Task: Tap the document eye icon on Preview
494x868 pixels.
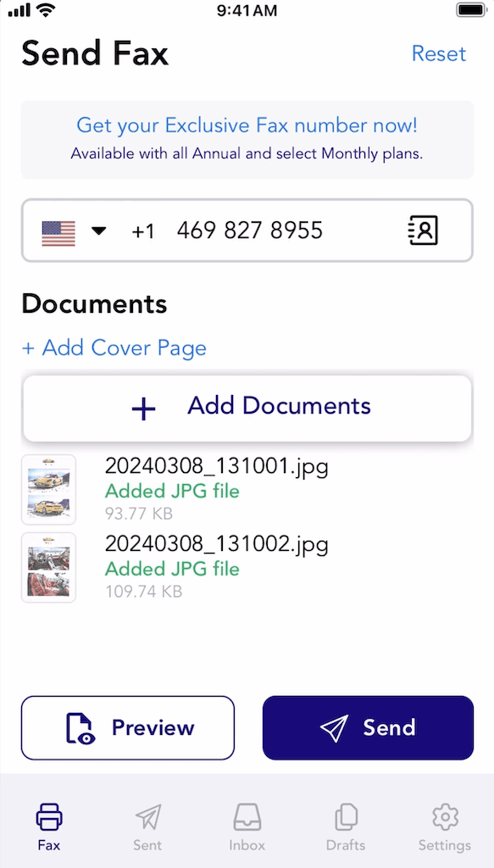Action: pos(80,728)
